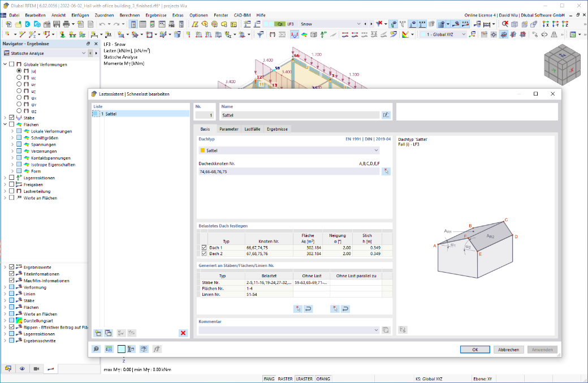Click red delete icon below Liste panel

[x=183, y=333]
